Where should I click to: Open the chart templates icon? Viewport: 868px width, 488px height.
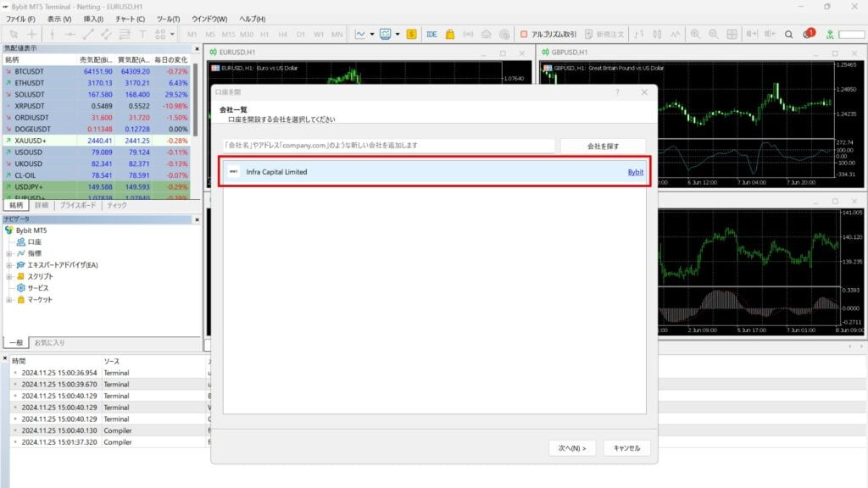(386, 34)
